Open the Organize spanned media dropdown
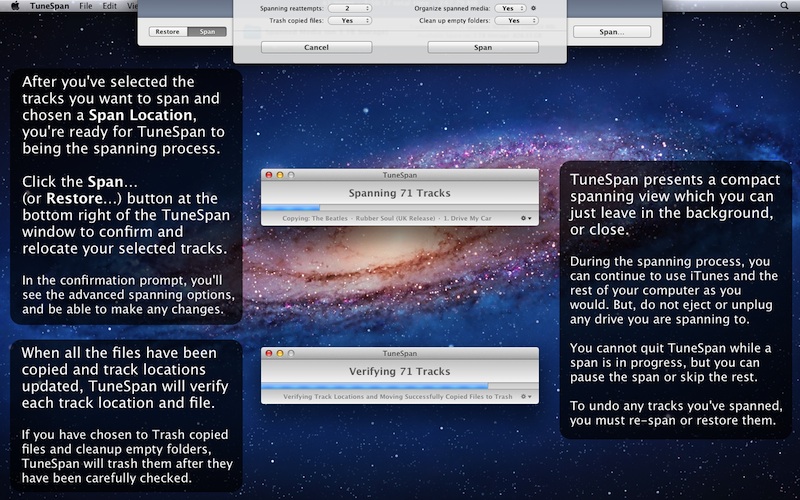 (x=509, y=8)
